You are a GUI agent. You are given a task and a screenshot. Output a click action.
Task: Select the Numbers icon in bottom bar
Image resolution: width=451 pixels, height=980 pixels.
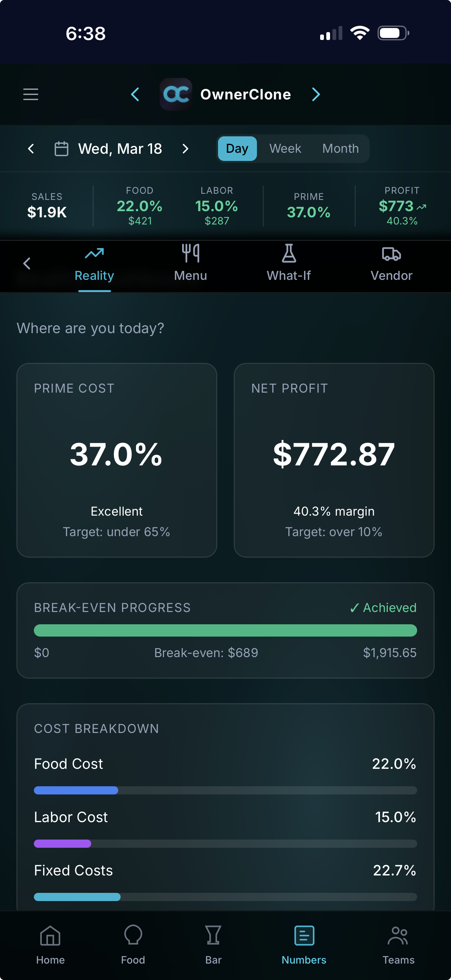pos(304,936)
